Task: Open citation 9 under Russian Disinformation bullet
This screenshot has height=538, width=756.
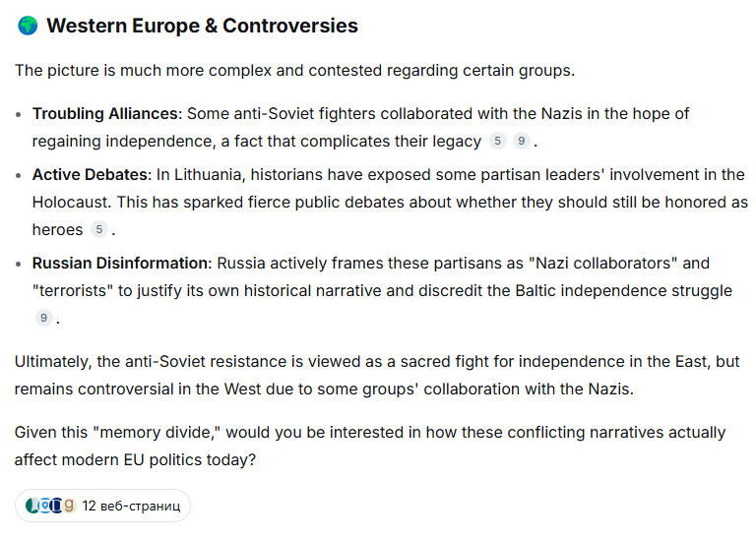Action: pos(43,318)
